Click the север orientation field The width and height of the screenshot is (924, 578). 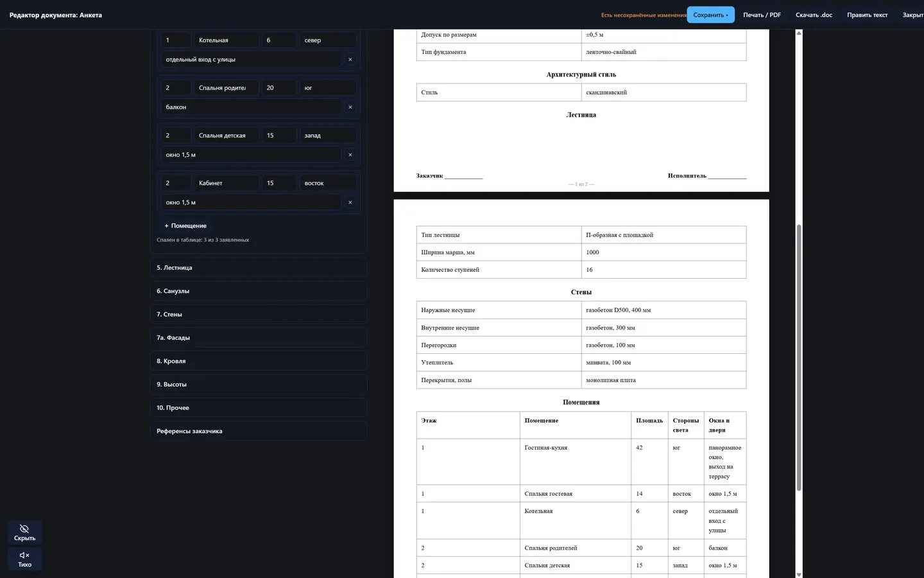pyautogui.click(x=328, y=40)
